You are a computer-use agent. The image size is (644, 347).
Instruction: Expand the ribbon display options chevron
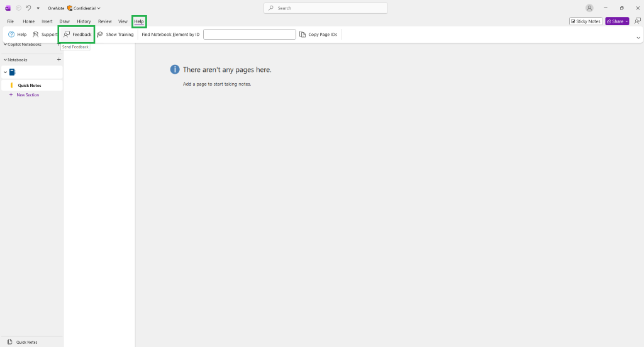(638, 38)
